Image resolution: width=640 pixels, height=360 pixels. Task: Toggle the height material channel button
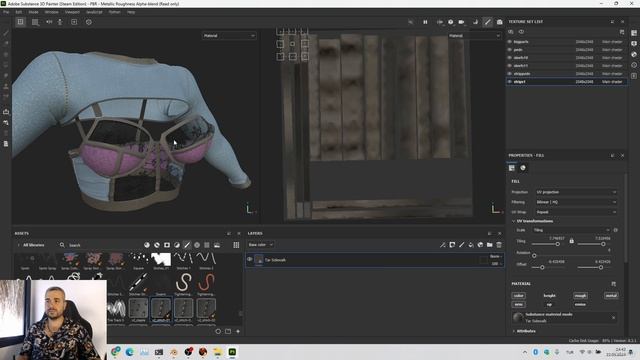(x=549, y=296)
